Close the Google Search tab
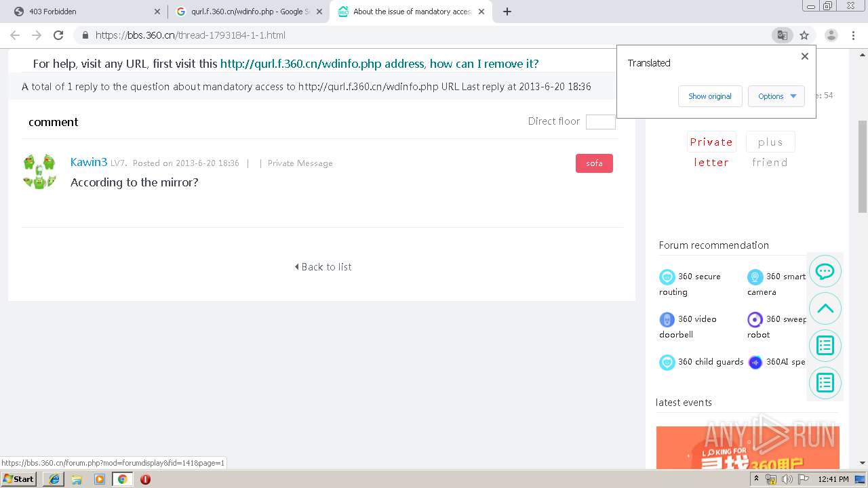868x488 pixels. (319, 12)
